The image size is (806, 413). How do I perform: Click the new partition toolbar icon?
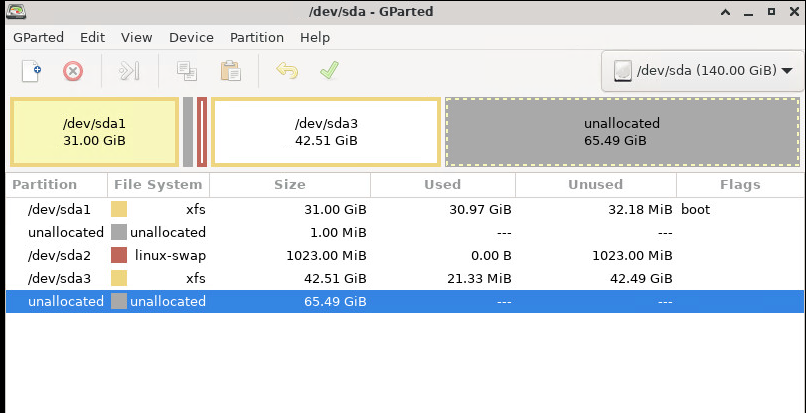click(31, 71)
